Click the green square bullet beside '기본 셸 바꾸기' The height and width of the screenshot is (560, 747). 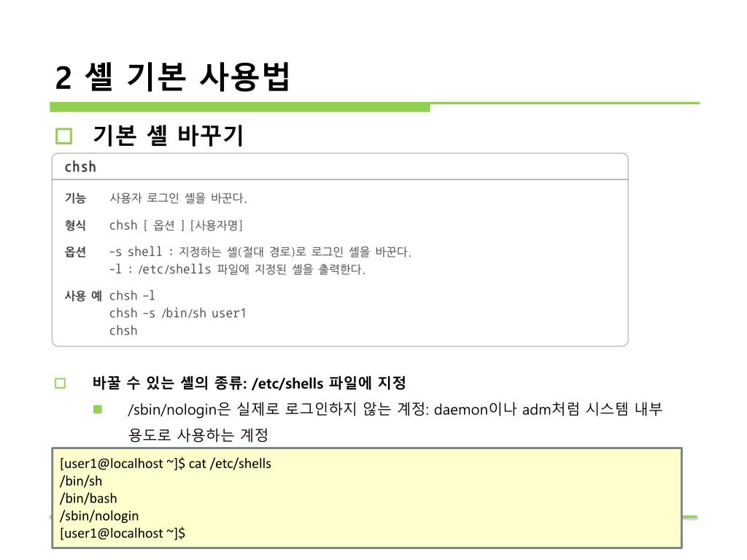(x=64, y=136)
